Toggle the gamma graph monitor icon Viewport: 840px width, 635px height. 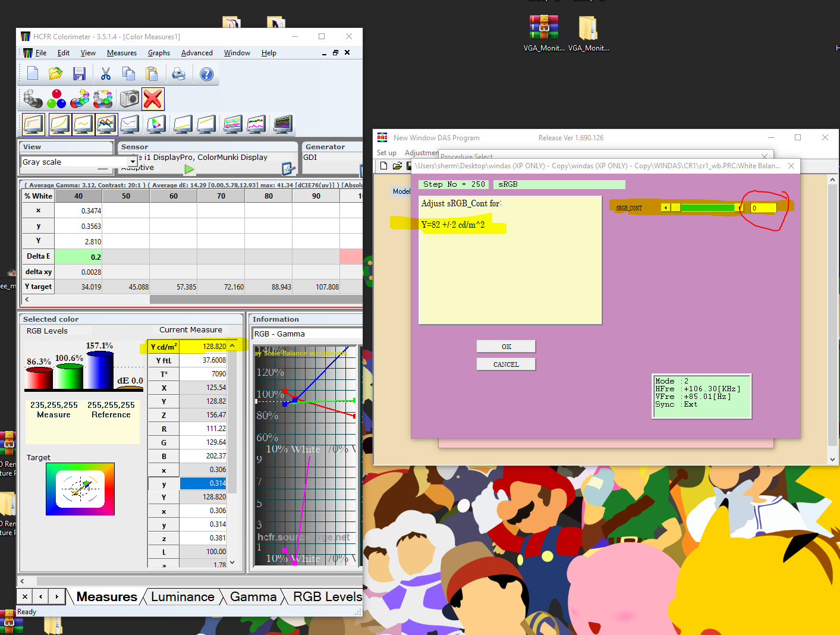[83, 124]
